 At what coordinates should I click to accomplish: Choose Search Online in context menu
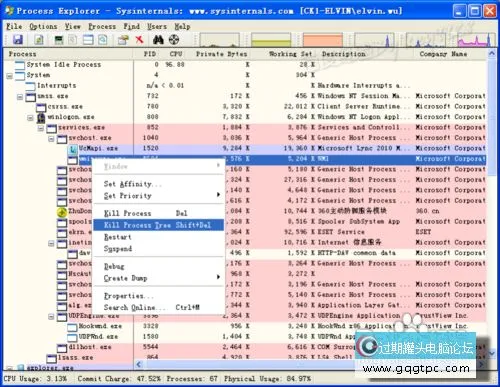[x=159, y=307]
